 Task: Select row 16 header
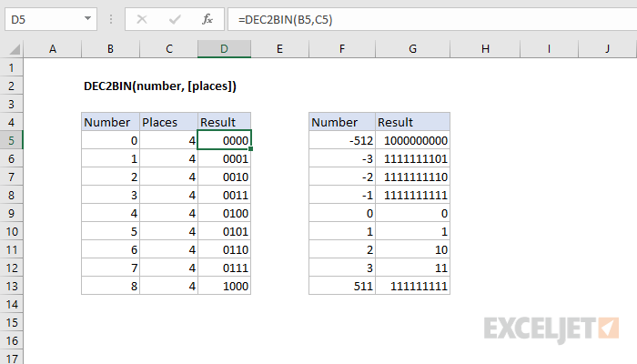(x=11, y=340)
